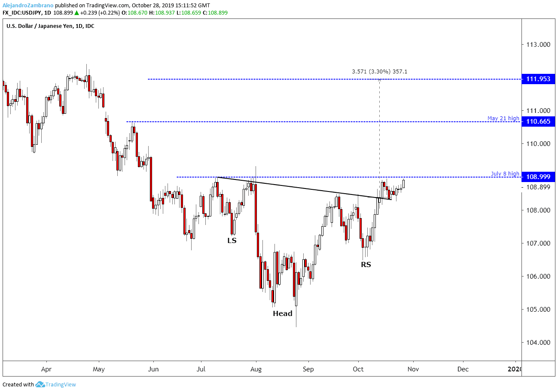
Task: Select the July 8 high label
Action: [505, 173]
